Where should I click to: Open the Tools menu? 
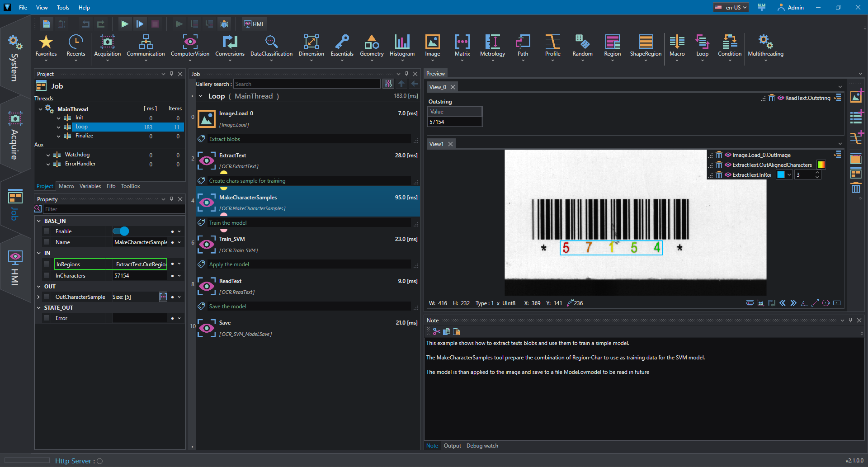tap(63, 7)
